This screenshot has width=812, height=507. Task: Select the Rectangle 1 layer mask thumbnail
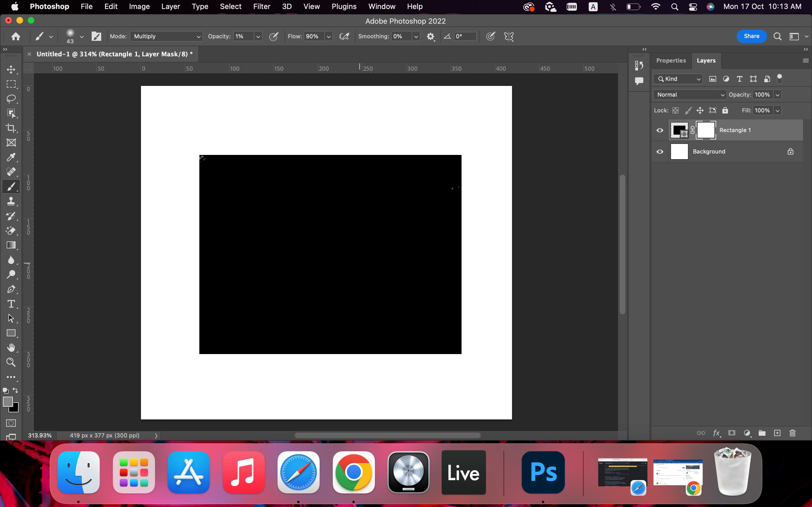706,130
